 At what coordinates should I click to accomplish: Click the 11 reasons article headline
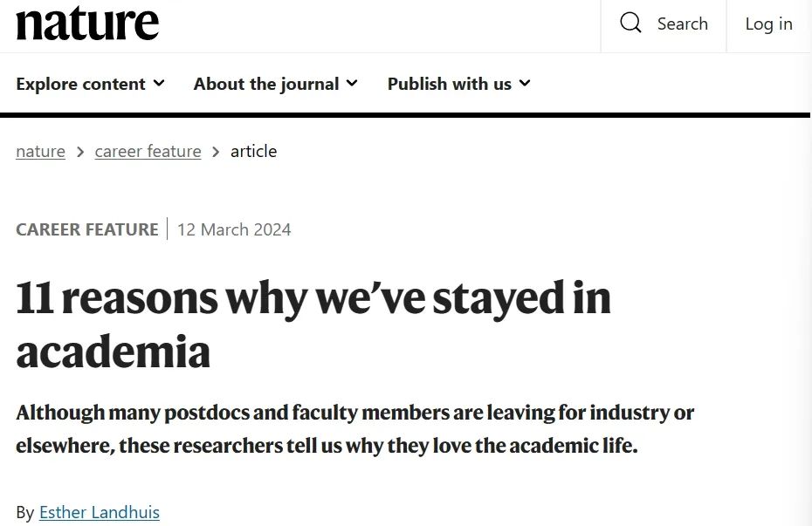pos(313,324)
